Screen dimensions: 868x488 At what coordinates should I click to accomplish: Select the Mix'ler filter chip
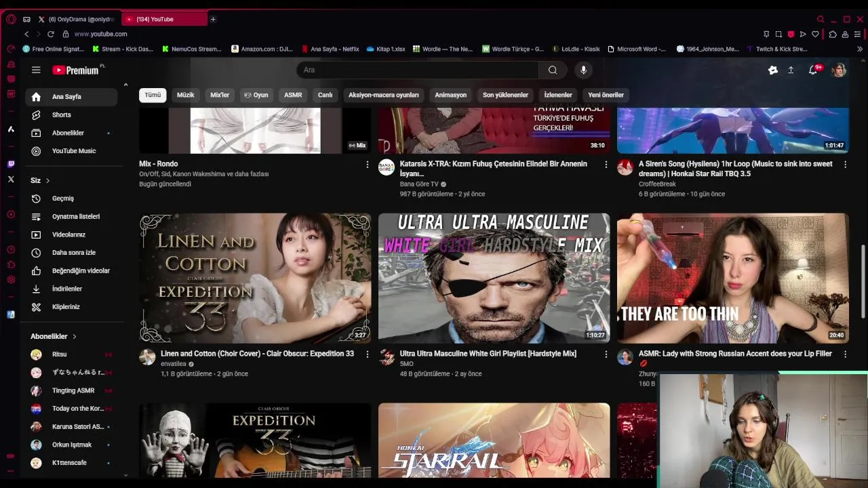[x=220, y=95]
